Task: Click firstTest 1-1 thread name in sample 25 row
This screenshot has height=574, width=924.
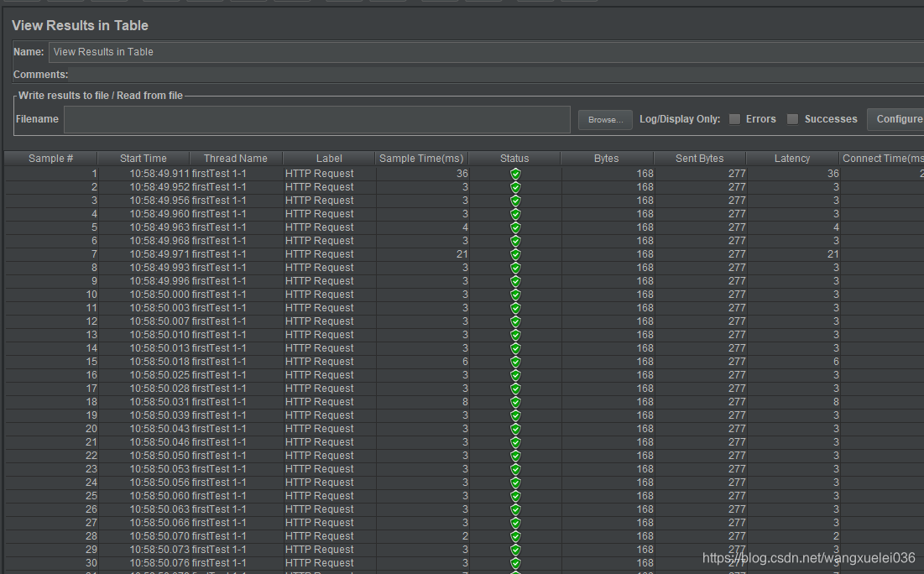Action: pyautogui.click(x=219, y=496)
